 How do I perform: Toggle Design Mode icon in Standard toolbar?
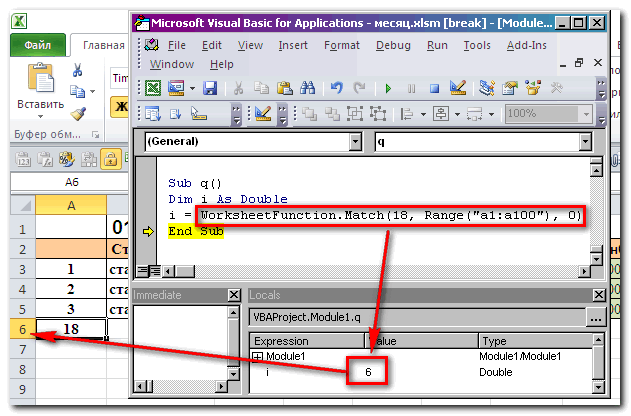[x=458, y=88]
